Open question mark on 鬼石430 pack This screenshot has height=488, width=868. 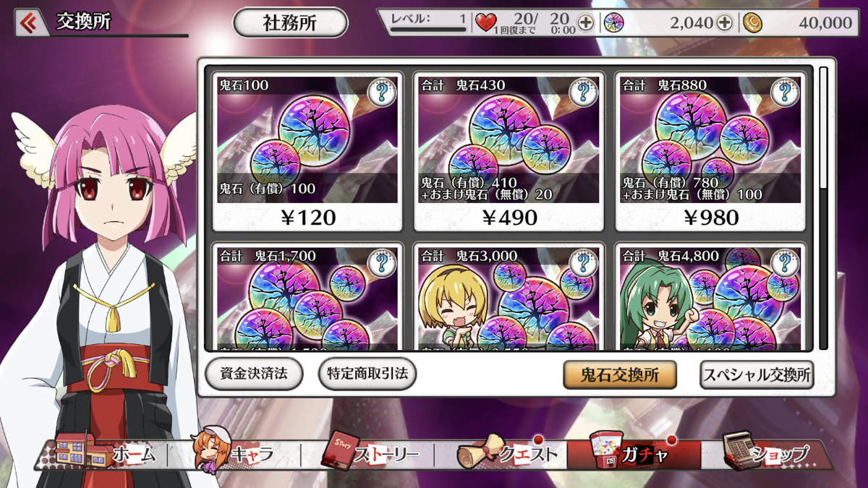583,93
